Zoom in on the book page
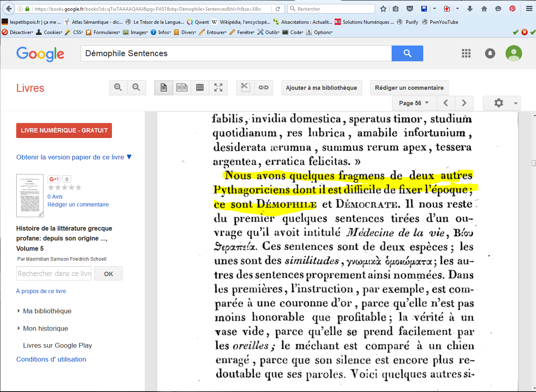 (118, 87)
